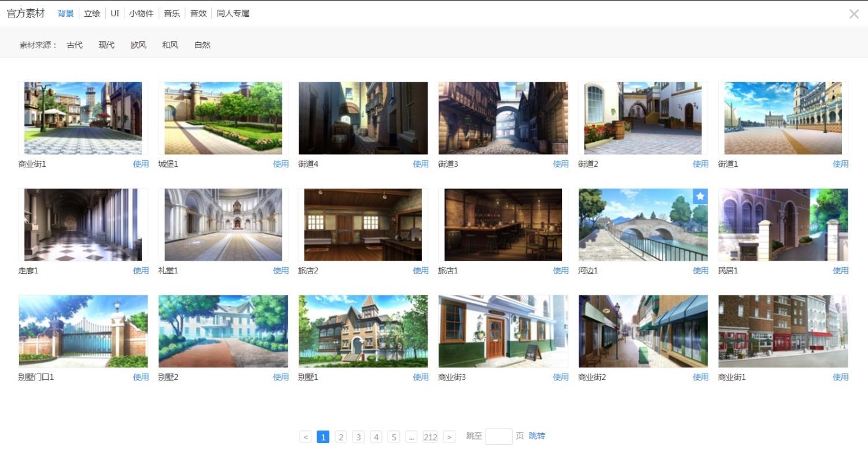Select the 走廊1 corridor thumbnail
This screenshot has height=461, width=868.
pyautogui.click(x=83, y=225)
